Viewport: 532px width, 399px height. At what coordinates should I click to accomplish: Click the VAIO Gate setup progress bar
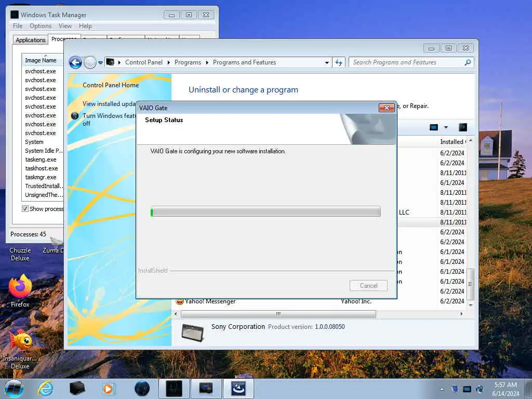click(265, 211)
